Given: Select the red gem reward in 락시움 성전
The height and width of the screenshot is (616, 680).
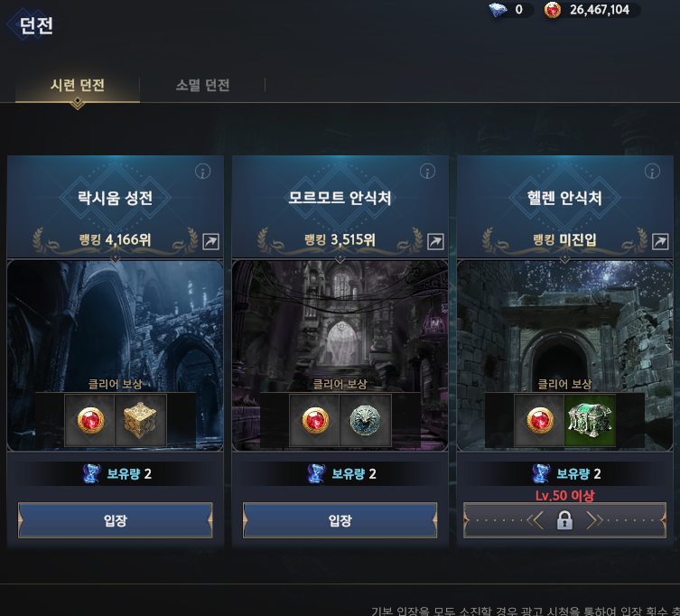Looking at the screenshot, I should pos(90,420).
